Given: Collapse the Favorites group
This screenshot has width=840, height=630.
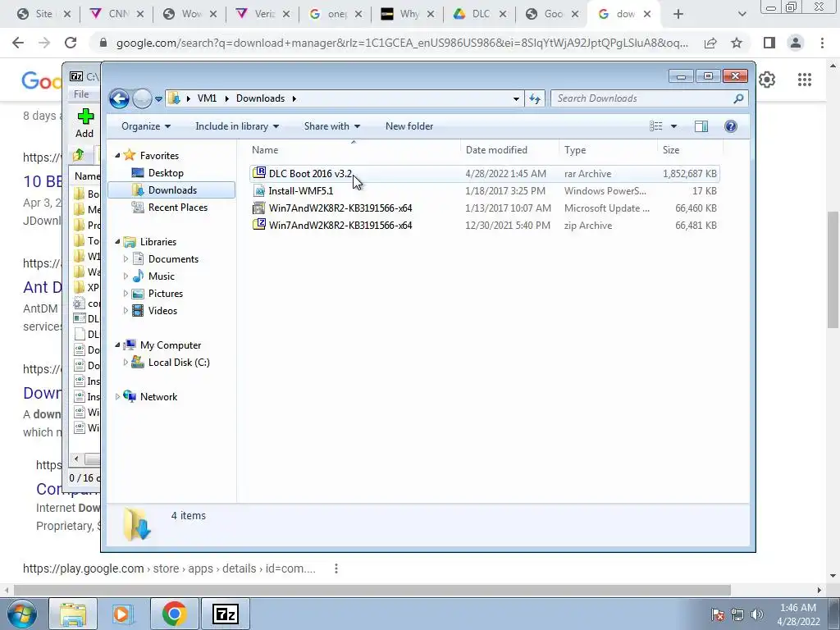Looking at the screenshot, I should pos(117,155).
